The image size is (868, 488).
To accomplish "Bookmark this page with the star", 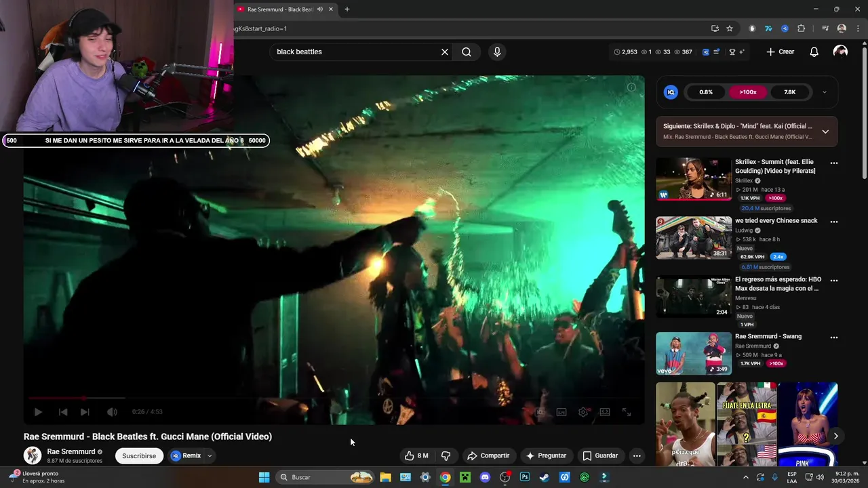I will pos(730,28).
